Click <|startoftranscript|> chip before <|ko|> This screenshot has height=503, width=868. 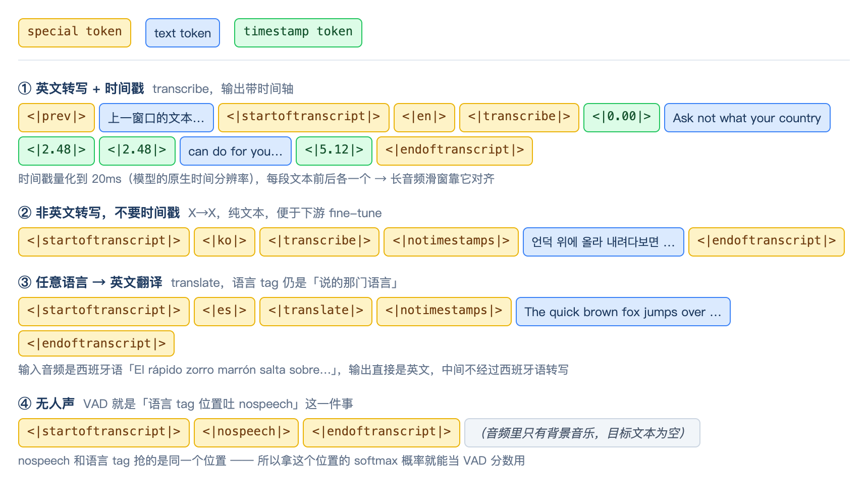pyautogui.click(x=104, y=242)
